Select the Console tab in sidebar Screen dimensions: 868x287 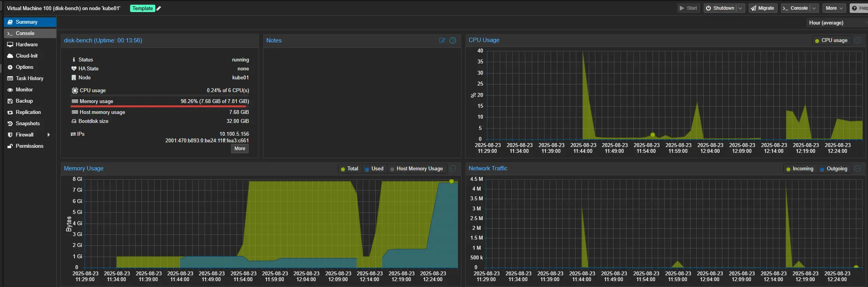point(25,33)
